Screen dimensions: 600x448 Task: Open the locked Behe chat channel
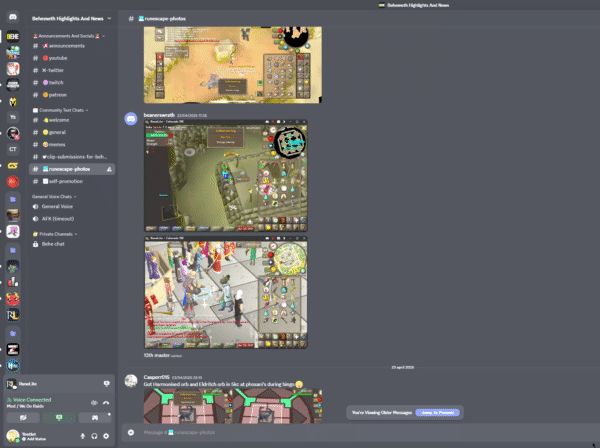click(72, 244)
